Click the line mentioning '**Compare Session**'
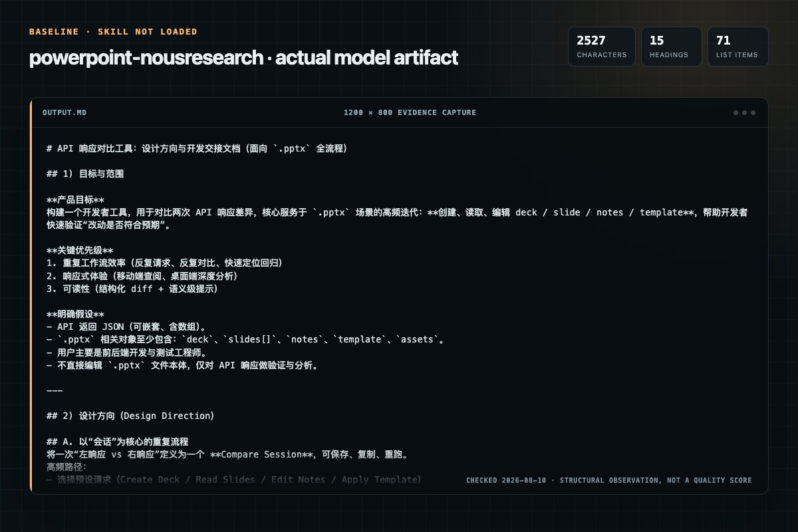Image resolution: width=798 pixels, height=532 pixels. pos(227,455)
